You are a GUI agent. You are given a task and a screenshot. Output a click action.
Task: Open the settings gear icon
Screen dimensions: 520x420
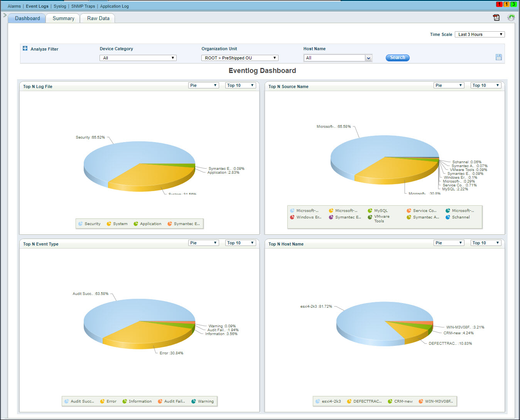click(511, 17)
